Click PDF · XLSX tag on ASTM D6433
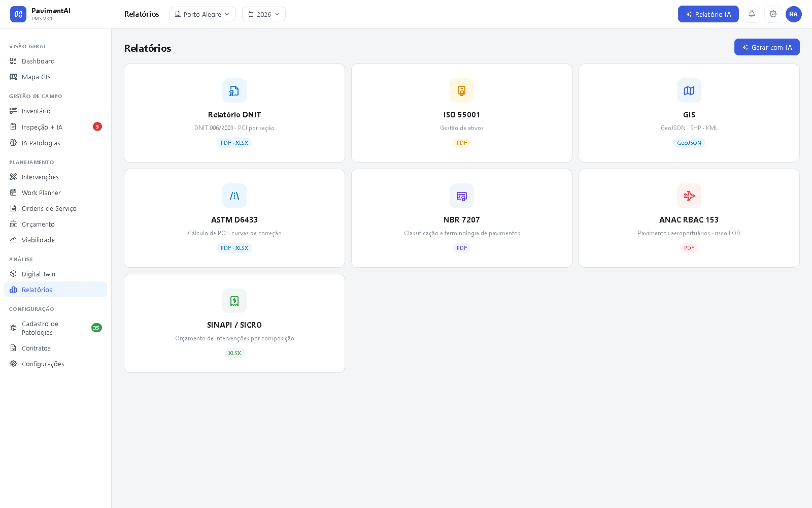812x508 pixels. pyautogui.click(x=234, y=248)
